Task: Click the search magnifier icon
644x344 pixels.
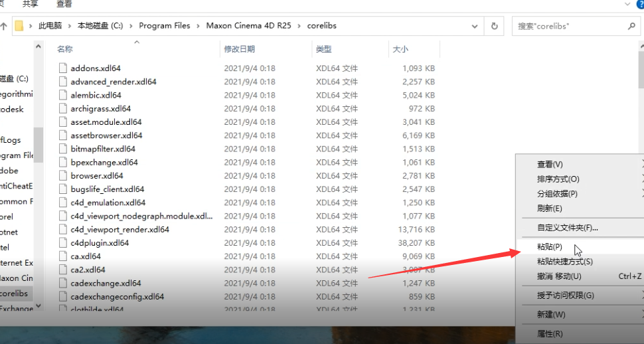Action: (631, 26)
